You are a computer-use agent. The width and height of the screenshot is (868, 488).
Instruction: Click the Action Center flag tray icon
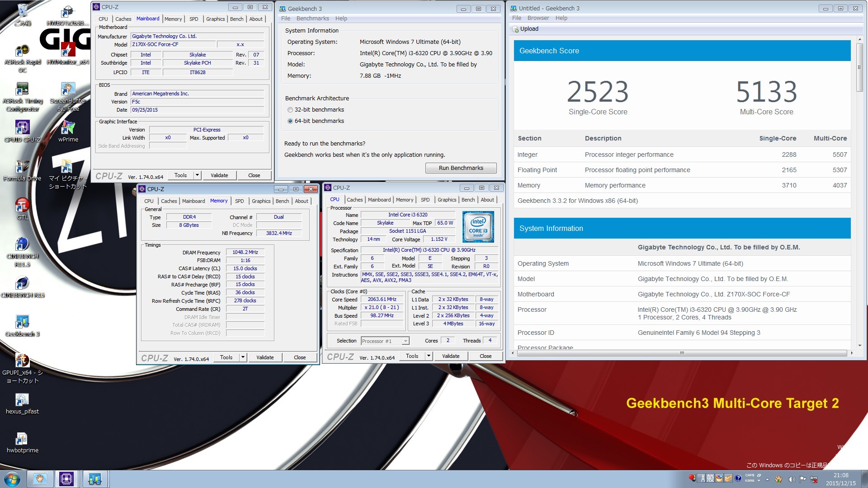point(802,479)
